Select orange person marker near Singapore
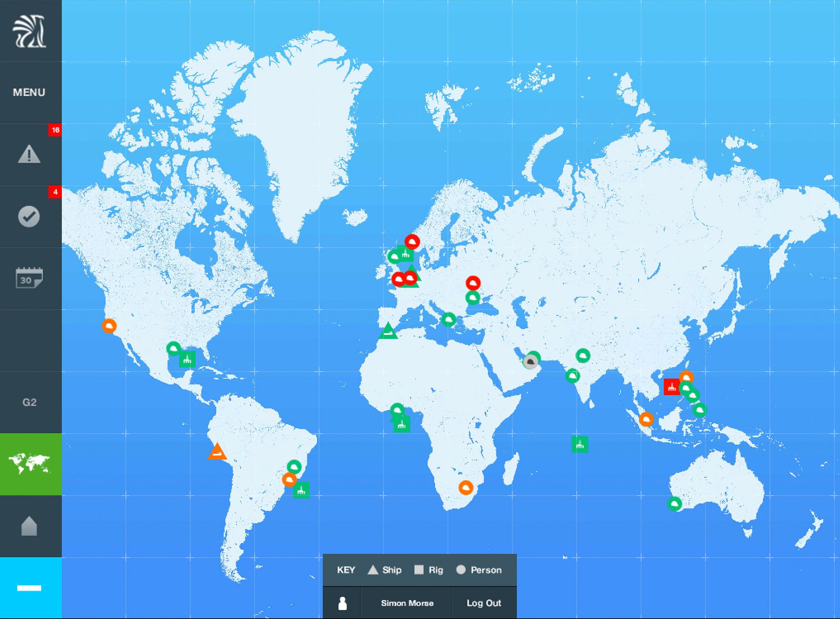Viewport: 840px width, 619px height. [x=646, y=419]
